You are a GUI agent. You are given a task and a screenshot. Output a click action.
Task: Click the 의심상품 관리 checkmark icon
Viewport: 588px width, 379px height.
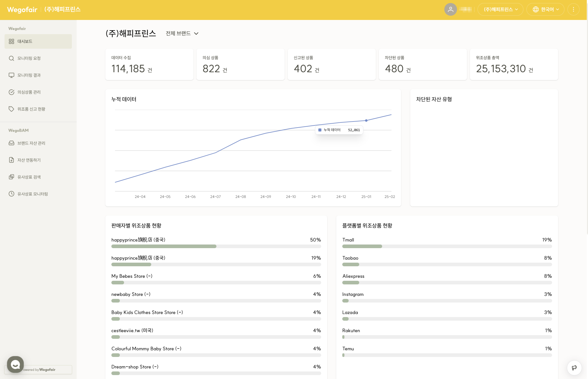[11, 92]
